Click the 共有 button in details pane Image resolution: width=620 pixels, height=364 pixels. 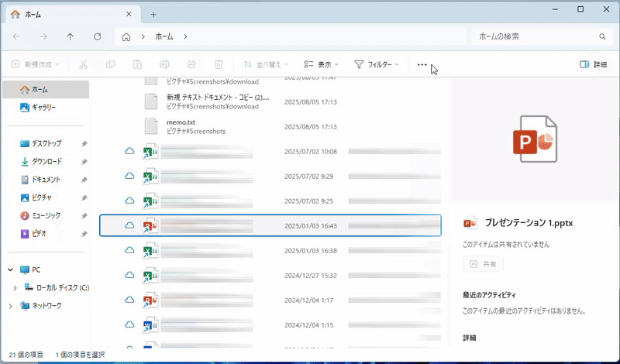click(x=483, y=264)
